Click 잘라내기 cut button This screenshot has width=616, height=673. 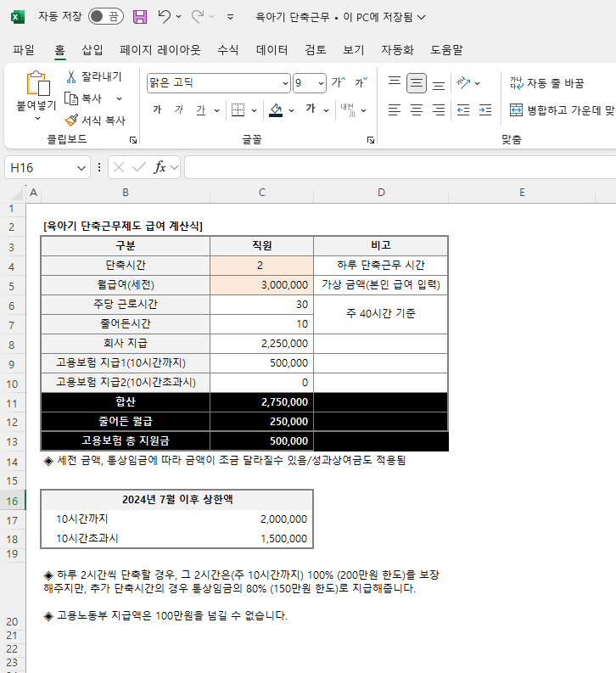pyautogui.click(x=94, y=77)
